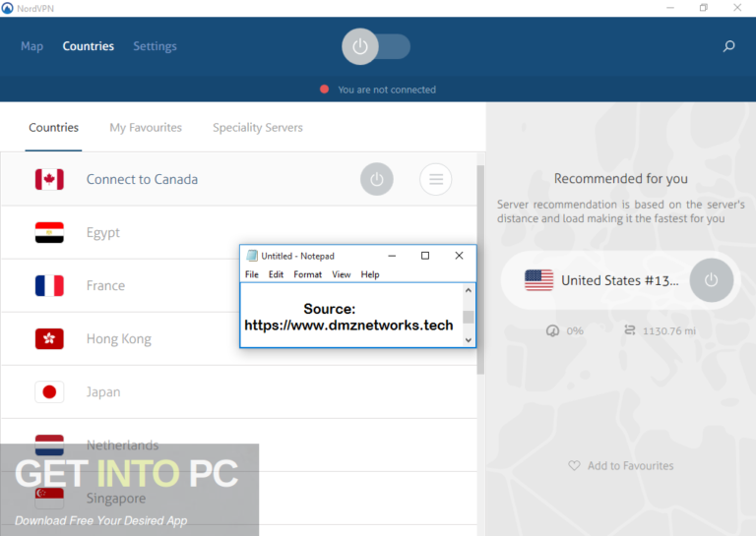Image resolution: width=756 pixels, height=536 pixels.
Task: Open the Map view
Action: tap(31, 46)
